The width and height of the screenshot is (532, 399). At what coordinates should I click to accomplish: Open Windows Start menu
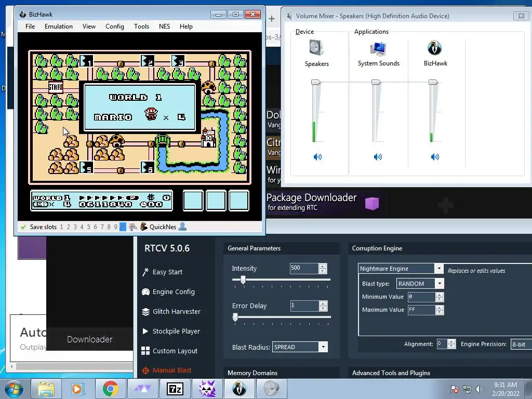tap(14, 389)
